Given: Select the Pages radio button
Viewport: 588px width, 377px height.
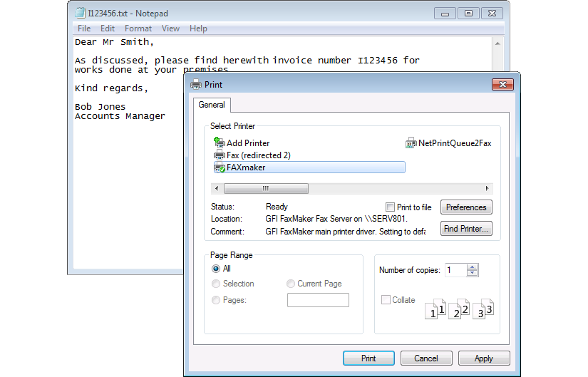Looking at the screenshot, I should pyautogui.click(x=216, y=300).
